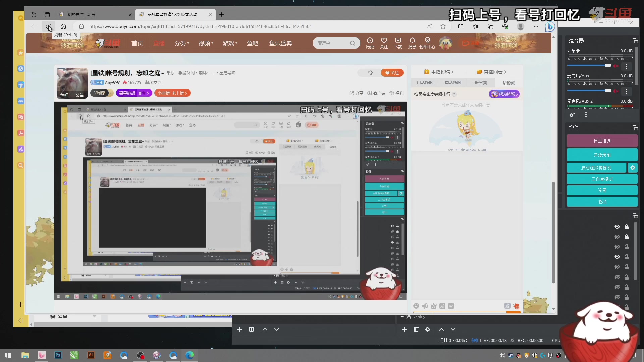Viewport: 644px width, 362px height.
Task: Expand 游戏 dropdown in Douyu nav
Action: (x=230, y=43)
